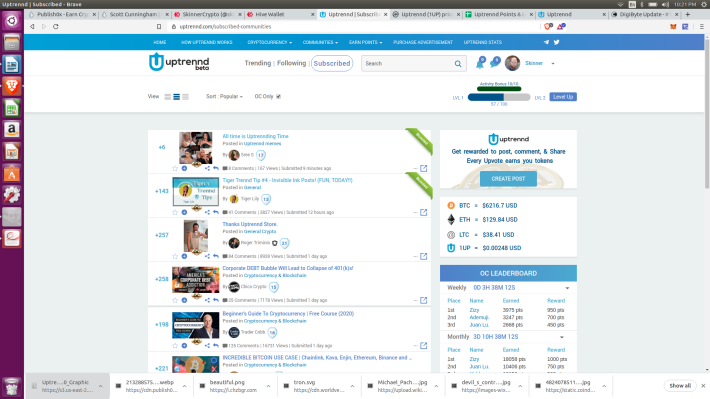Switch to the Uptrennd Points browser tab

(499, 14)
